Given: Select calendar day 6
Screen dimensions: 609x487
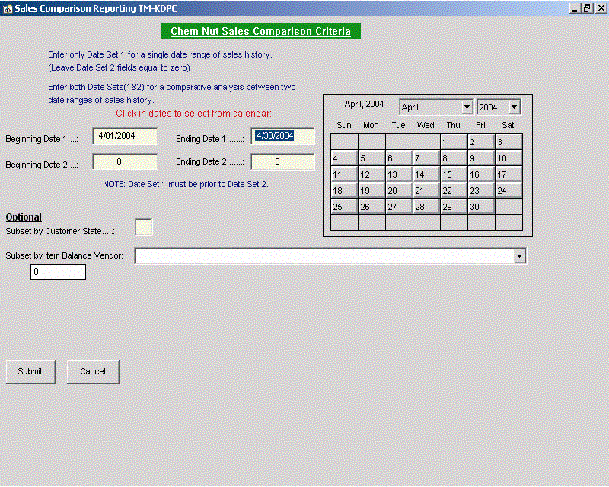Looking at the screenshot, I should click(x=399, y=158).
